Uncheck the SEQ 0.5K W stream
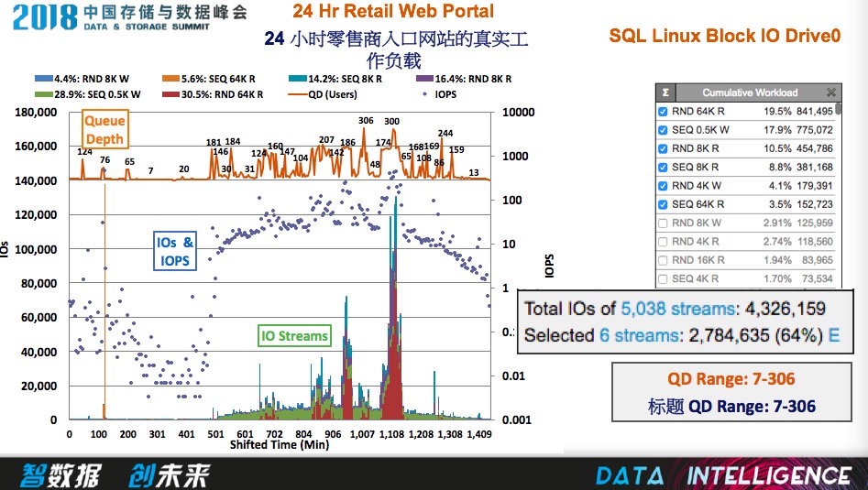 point(663,130)
